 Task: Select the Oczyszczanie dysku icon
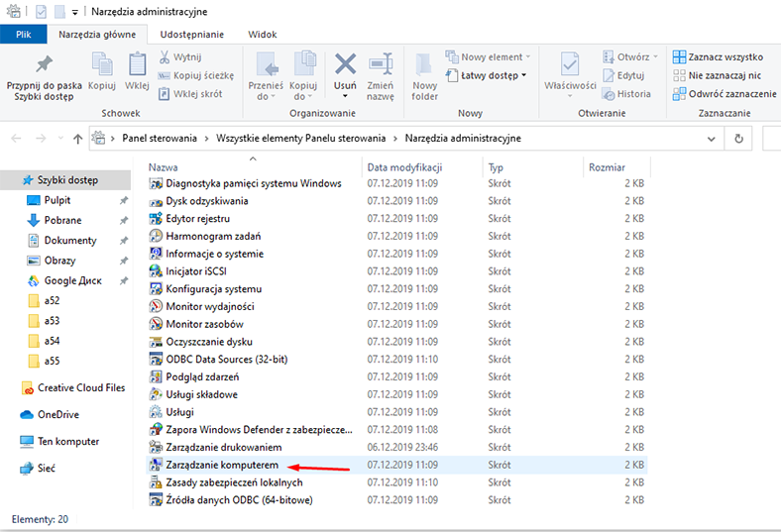tap(156, 342)
